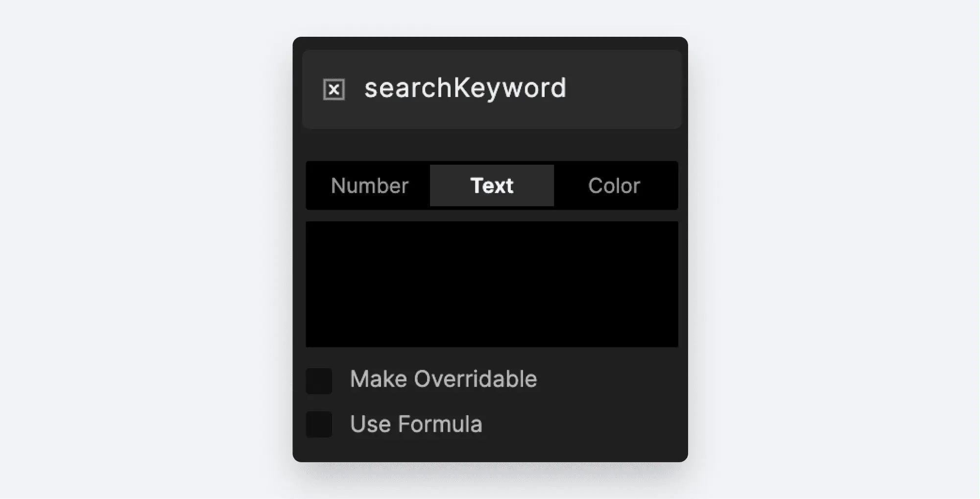
Task: Open the boxed X variable symbol
Action: point(334,89)
